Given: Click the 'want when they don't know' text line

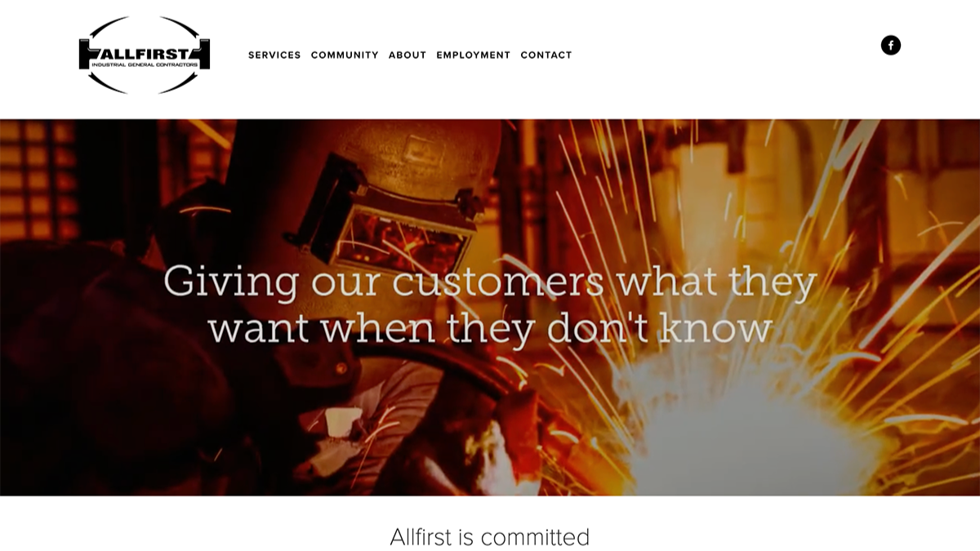Looking at the screenshot, I should point(490,328).
